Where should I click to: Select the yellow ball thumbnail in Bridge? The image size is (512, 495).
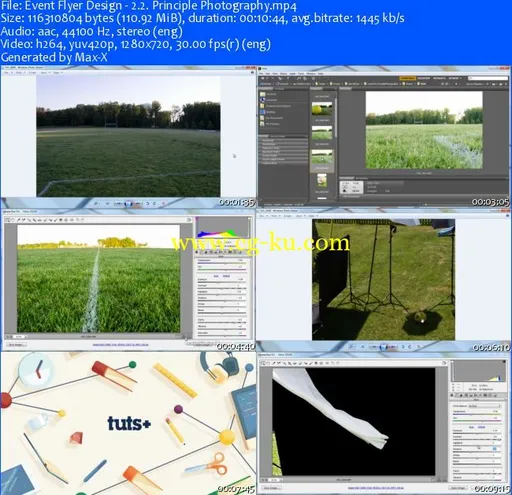(322, 109)
